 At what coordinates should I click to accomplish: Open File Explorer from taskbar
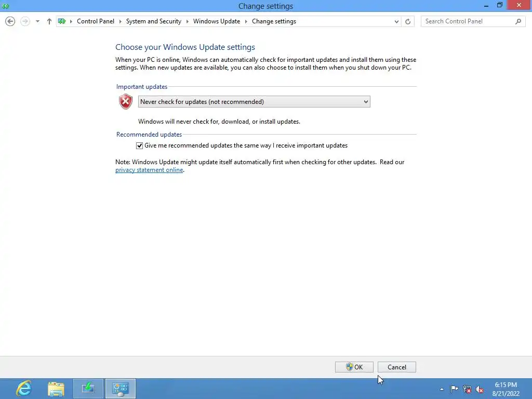56,389
